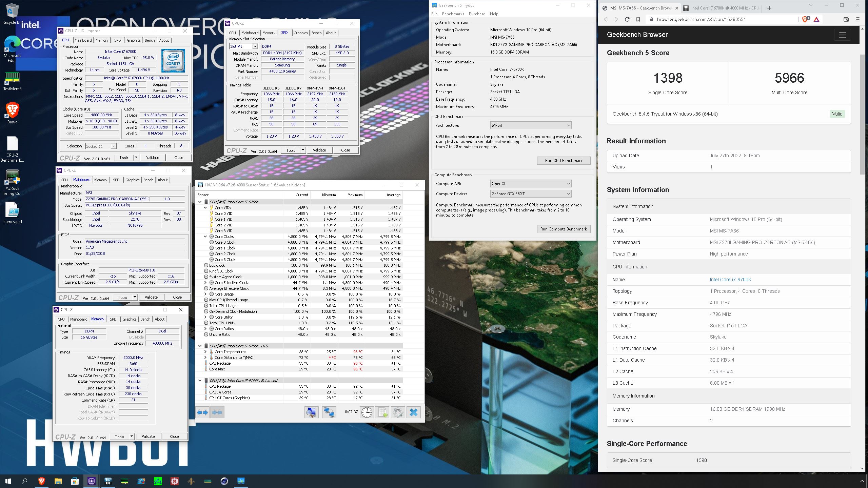The height and width of the screenshot is (488, 868).
Task: Open Brave main hamburger menu
Action: [x=858, y=19]
